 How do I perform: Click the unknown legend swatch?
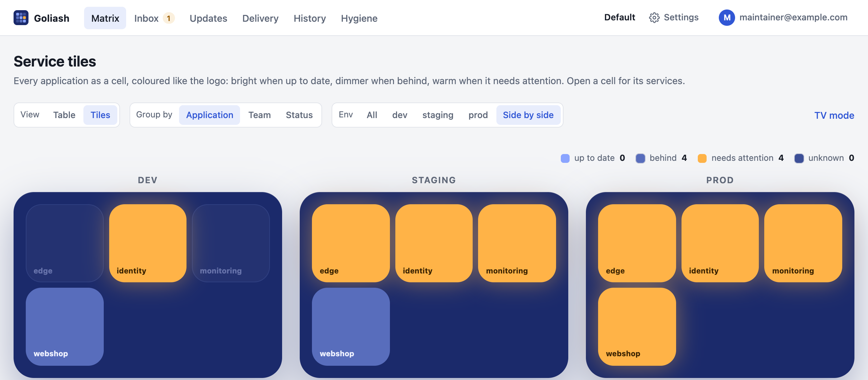(x=799, y=158)
